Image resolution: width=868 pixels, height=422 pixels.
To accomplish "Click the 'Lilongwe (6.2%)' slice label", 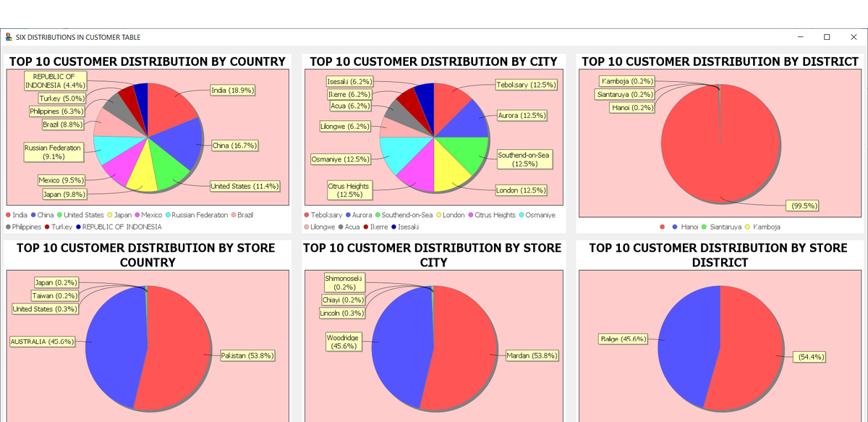I will (x=345, y=126).
